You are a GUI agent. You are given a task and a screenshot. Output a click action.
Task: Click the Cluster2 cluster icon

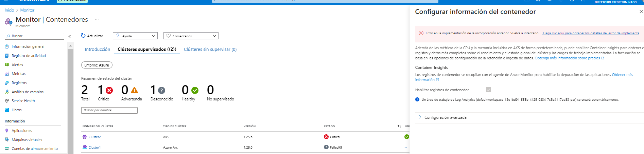[x=85, y=137]
